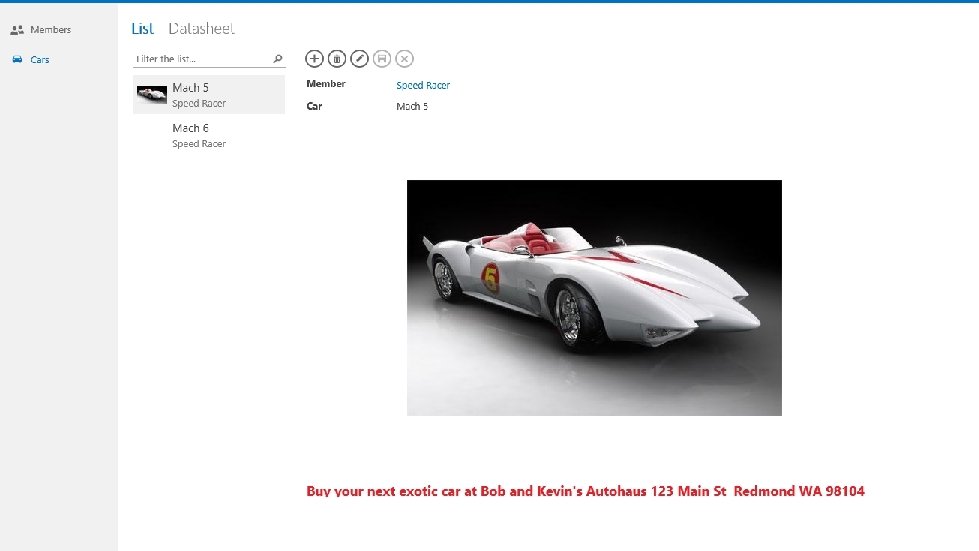This screenshot has width=979, height=551.
Task: Click the Delete record trash icon
Action: (x=337, y=59)
